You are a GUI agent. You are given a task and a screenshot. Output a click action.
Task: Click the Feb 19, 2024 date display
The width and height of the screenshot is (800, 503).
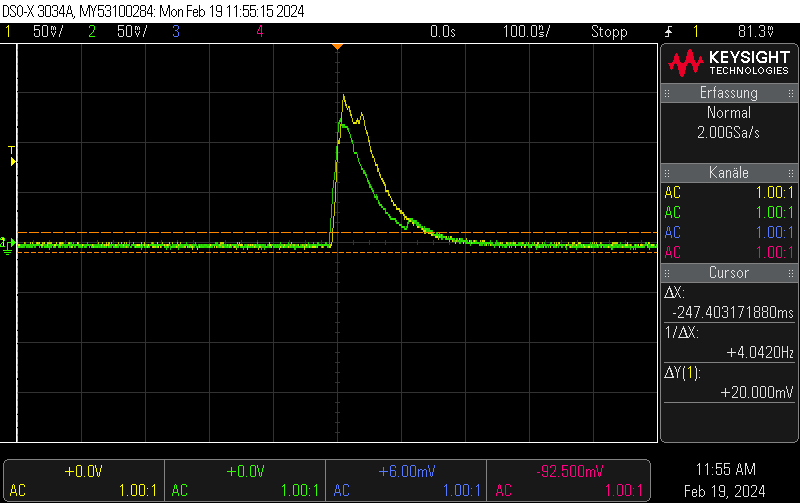point(724,491)
